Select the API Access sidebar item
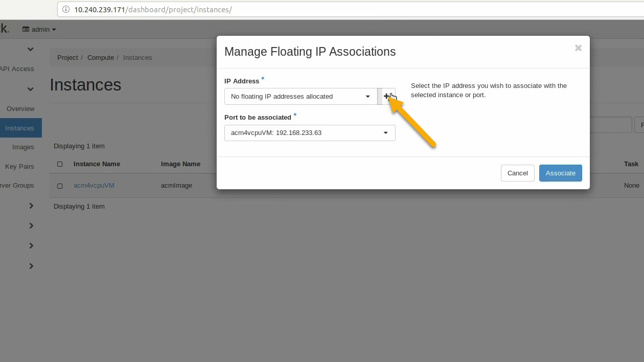The width and height of the screenshot is (644, 362). [17, 69]
